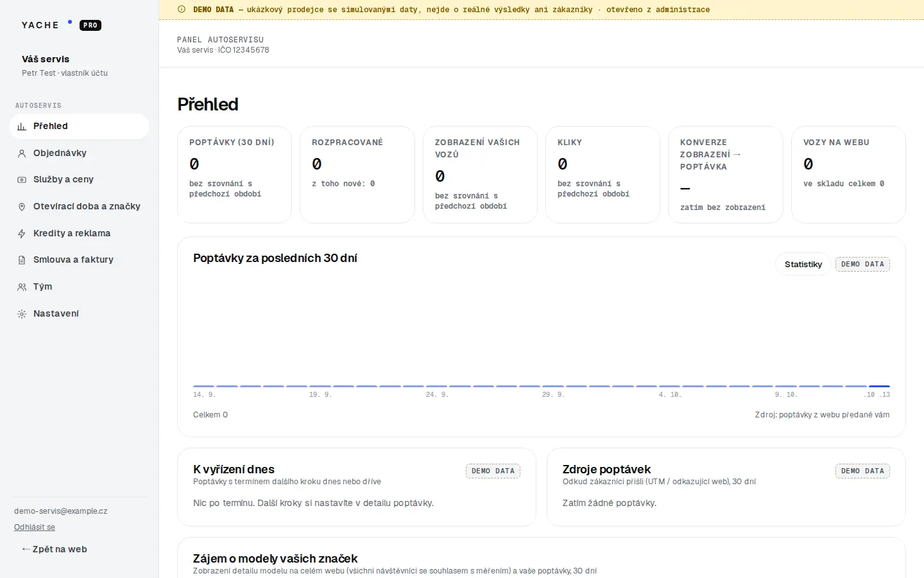
Task: Click the '14. 9.' date label on chart
Action: tap(204, 395)
